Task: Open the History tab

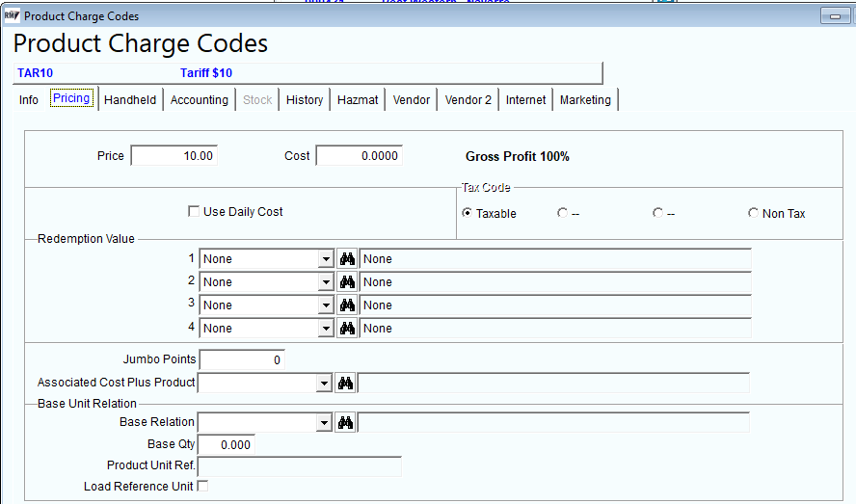Action: pyautogui.click(x=305, y=100)
